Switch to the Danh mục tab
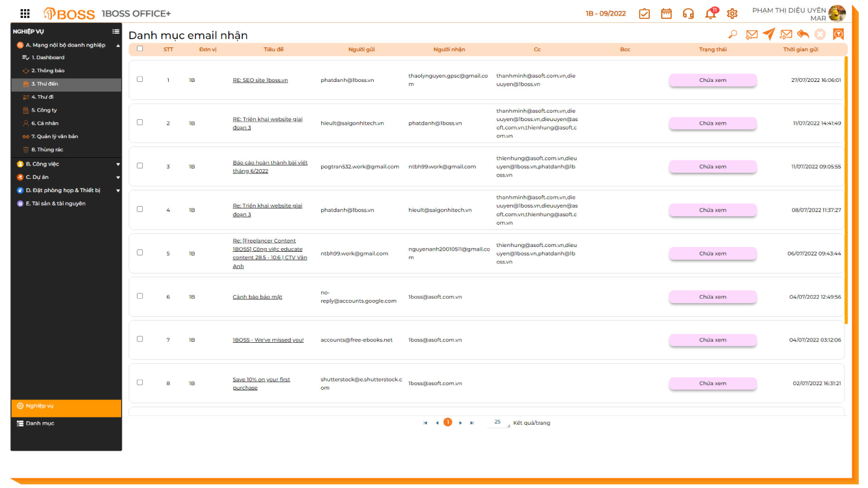Screen dimensions: 868x488 (x=40, y=424)
